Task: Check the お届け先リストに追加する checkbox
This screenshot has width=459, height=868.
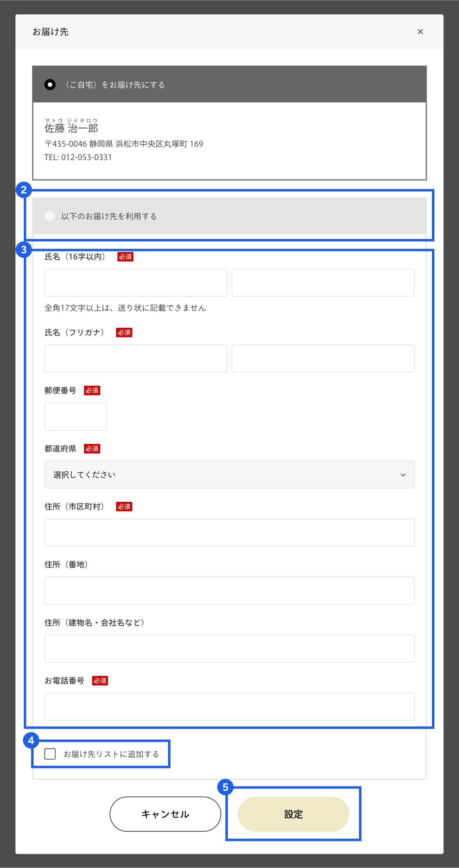Action: tap(50, 754)
